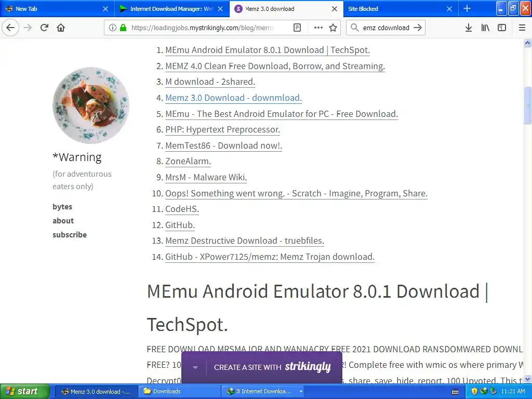This screenshot has width=532, height=399.
Task: Click the green secure connection padlock
Action: [123, 28]
